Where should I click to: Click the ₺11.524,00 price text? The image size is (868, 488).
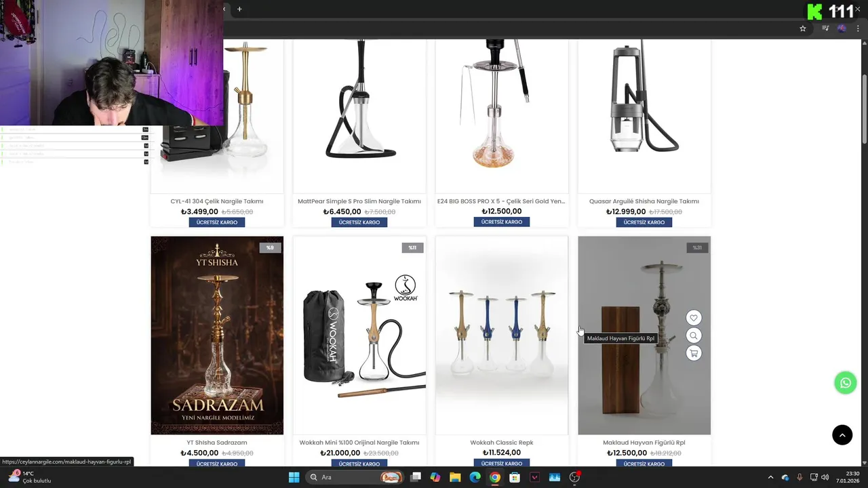click(502, 453)
